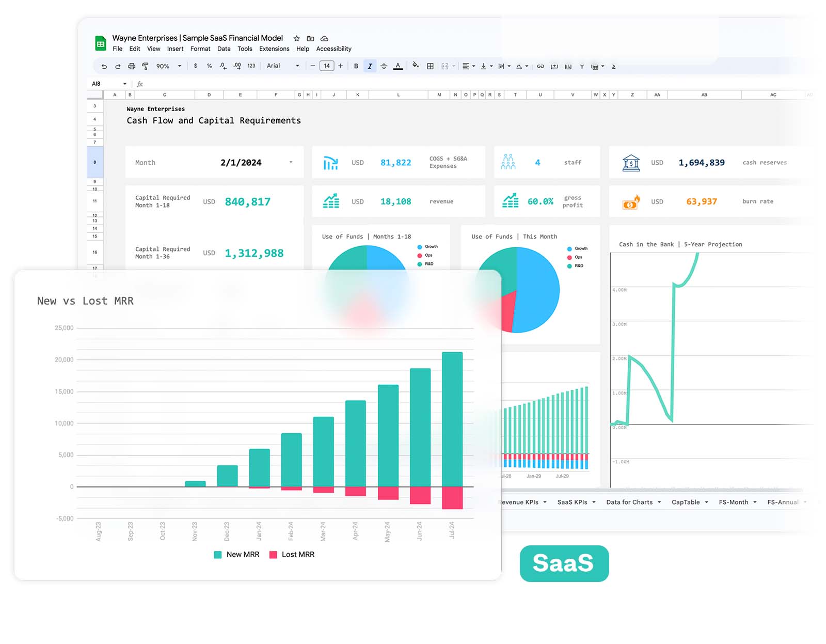
Task: Click the font size input field
Action: click(327, 66)
